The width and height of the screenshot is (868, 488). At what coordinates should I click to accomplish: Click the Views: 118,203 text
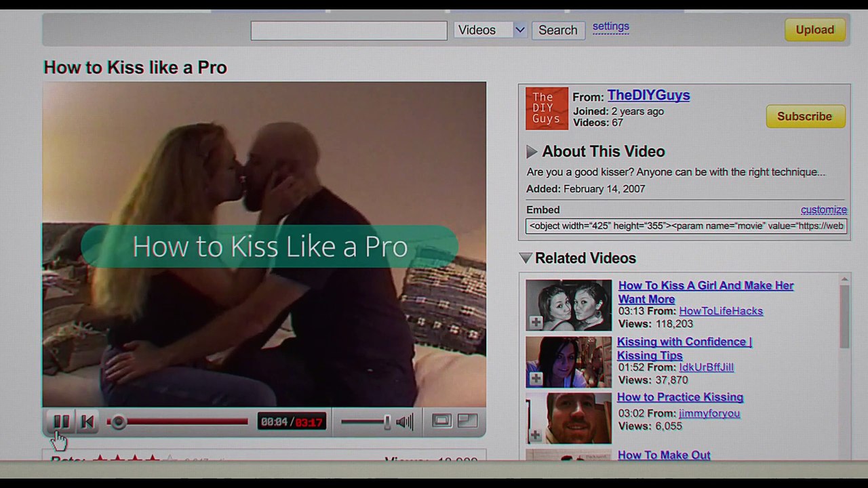coord(655,324)
